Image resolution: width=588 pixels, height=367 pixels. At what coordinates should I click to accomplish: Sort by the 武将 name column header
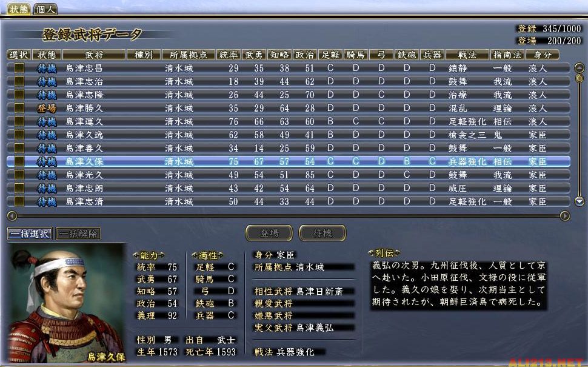click(x=93, y=55)
